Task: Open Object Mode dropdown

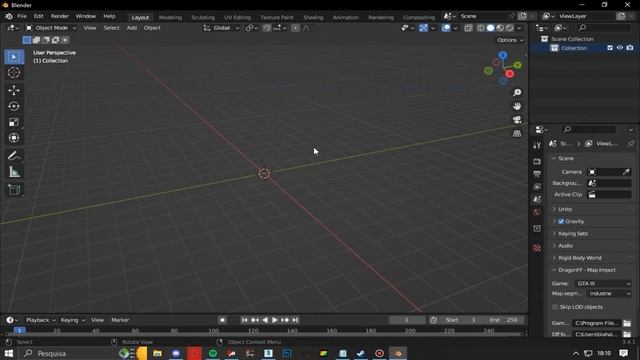Action: pos(51,28)
